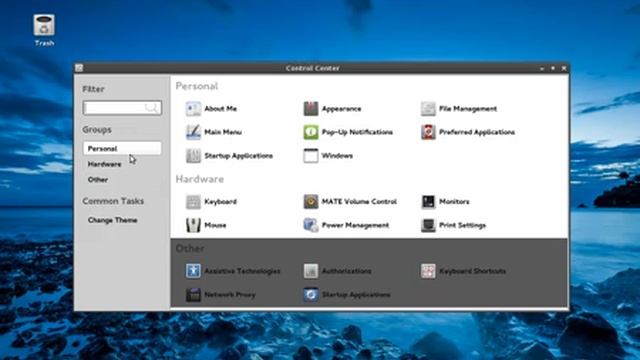Minimize the Control Center window
640x360 pixels.
(542, 69)
